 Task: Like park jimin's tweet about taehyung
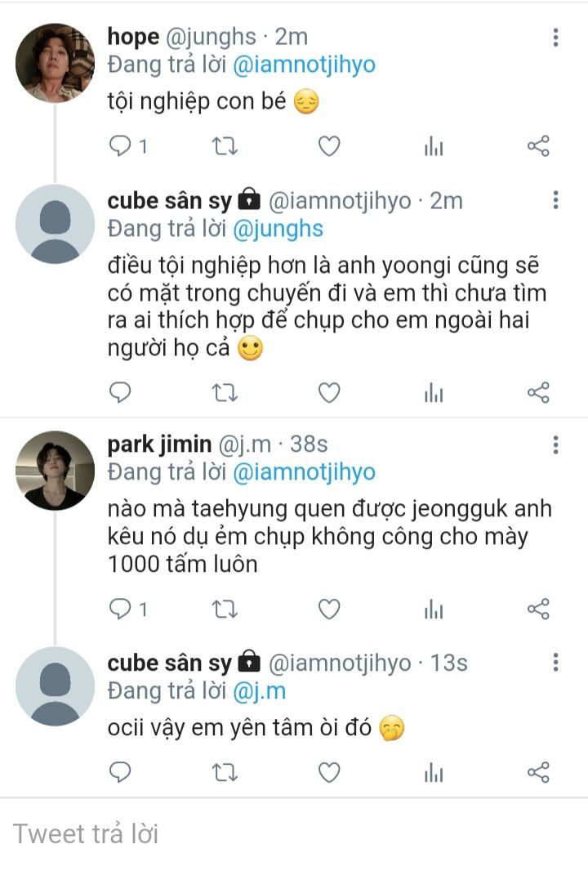[328, 609]
